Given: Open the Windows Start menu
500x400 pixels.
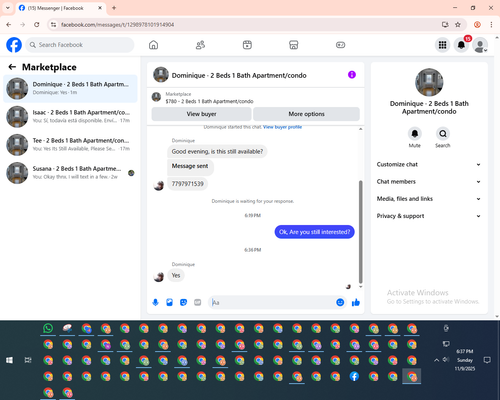Looking at the screenshot, I should pos(9,360).
